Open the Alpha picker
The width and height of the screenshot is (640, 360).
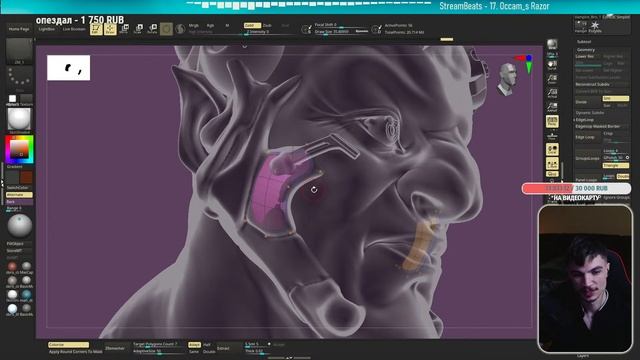click(x=13, y=98)
